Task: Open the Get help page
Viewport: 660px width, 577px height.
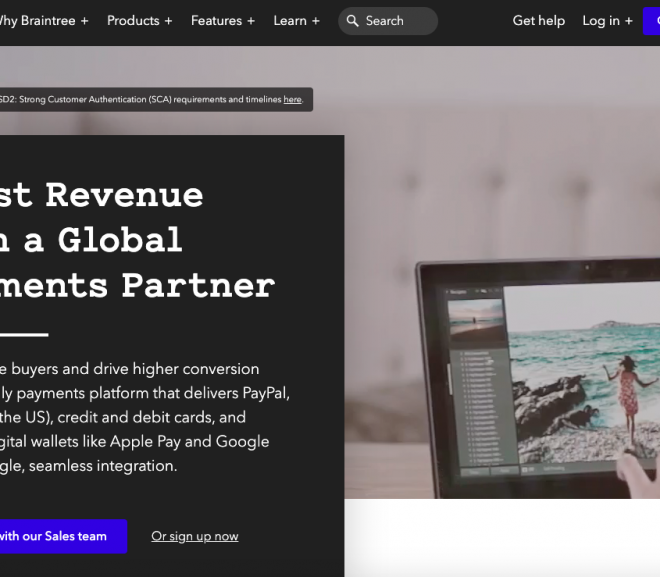Action: tap(539, 21)
